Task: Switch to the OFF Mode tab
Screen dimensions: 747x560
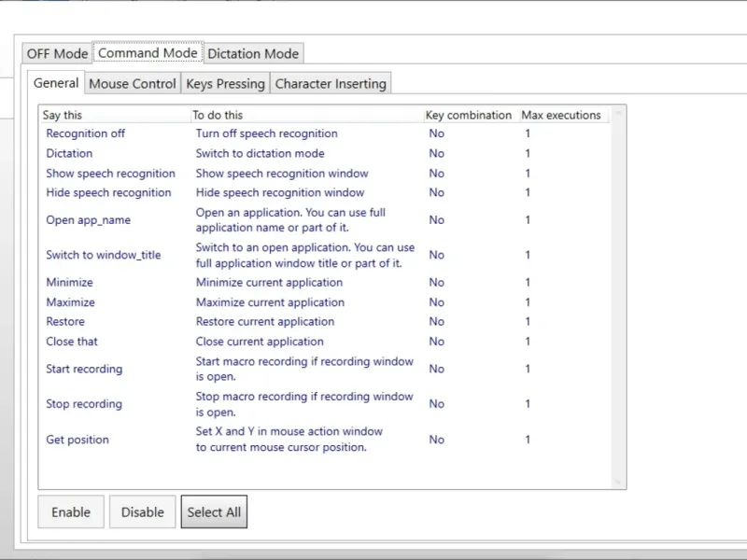Action: coord(57,53)
